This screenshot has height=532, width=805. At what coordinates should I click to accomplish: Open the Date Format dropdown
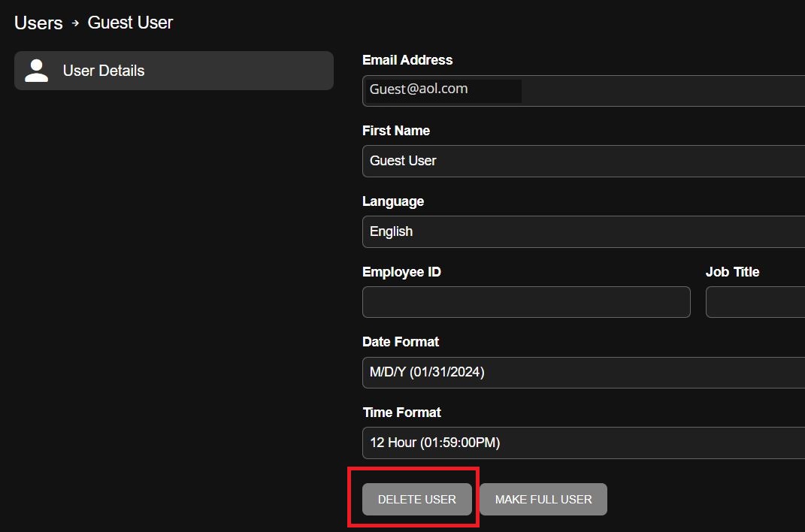[584, 373]
